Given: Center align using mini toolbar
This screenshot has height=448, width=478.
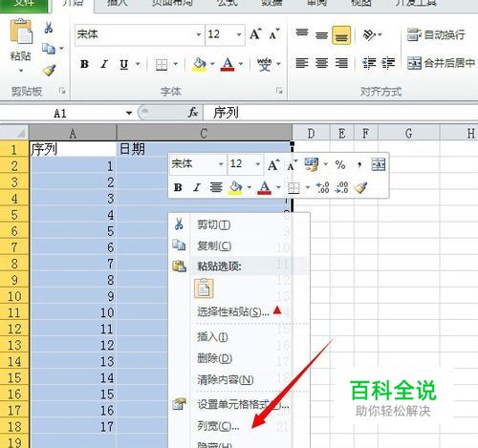Looking at the screenshot, I should point(216,187).
